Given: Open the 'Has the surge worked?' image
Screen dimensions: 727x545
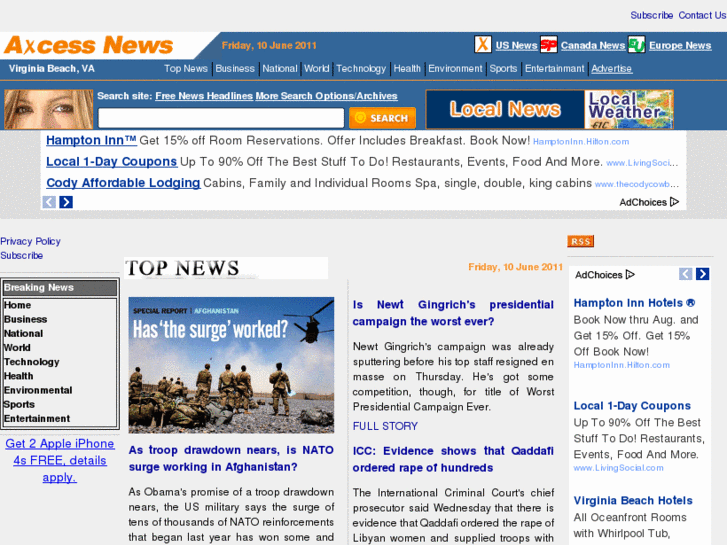Looking at the screenshot, I should [231, 365].
